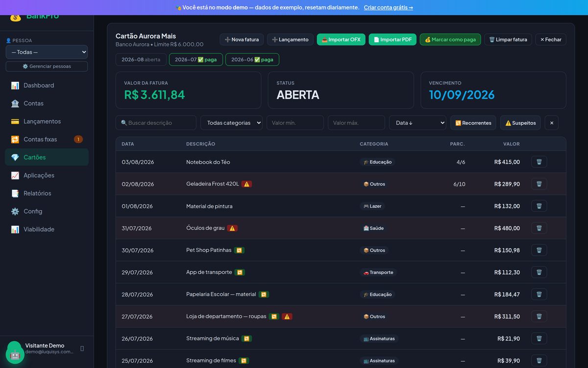Viewport: 588px width, 368px height.
Task: Delete the Loja de departamento entry
Action: coord(539,316)
